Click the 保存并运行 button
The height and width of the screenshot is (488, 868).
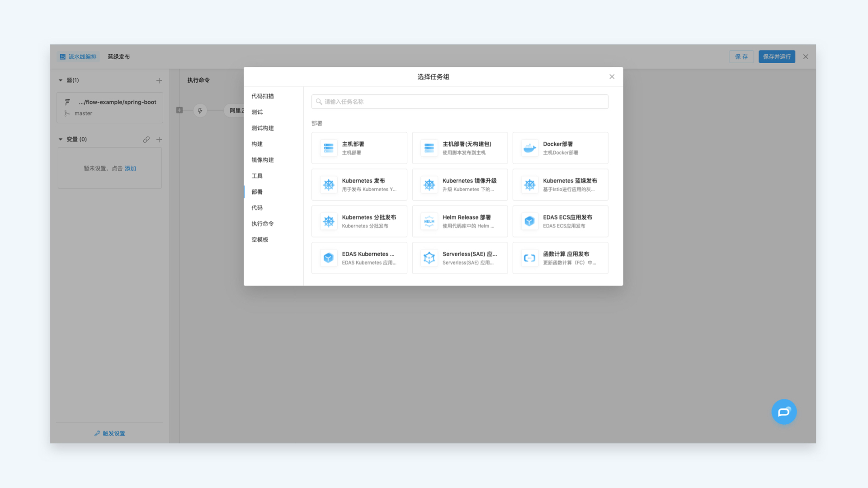pos(777,56)
